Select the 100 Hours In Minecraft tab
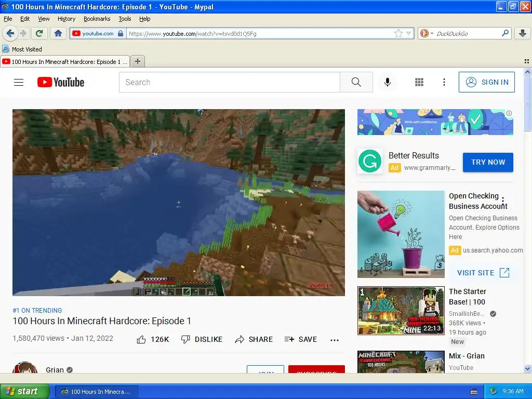532x399 pixels. click(65, 62)
